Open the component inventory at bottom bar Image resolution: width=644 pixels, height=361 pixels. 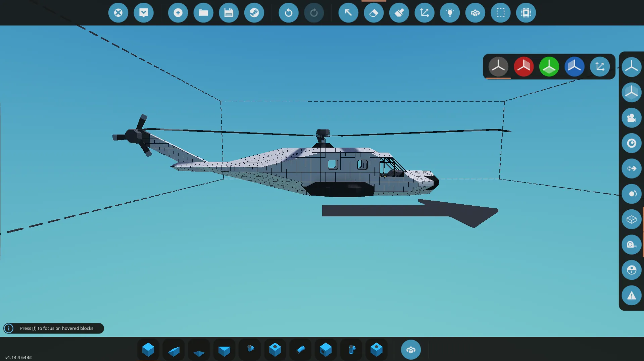coord(410,350)
